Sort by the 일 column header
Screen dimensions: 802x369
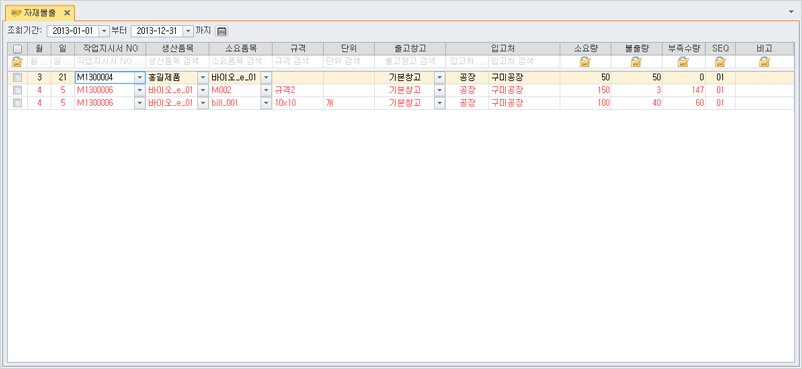pyautogui.click(x=63, y=49)
